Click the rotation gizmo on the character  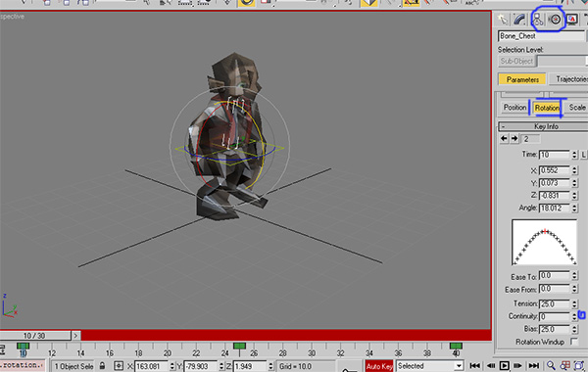(230, 147)
